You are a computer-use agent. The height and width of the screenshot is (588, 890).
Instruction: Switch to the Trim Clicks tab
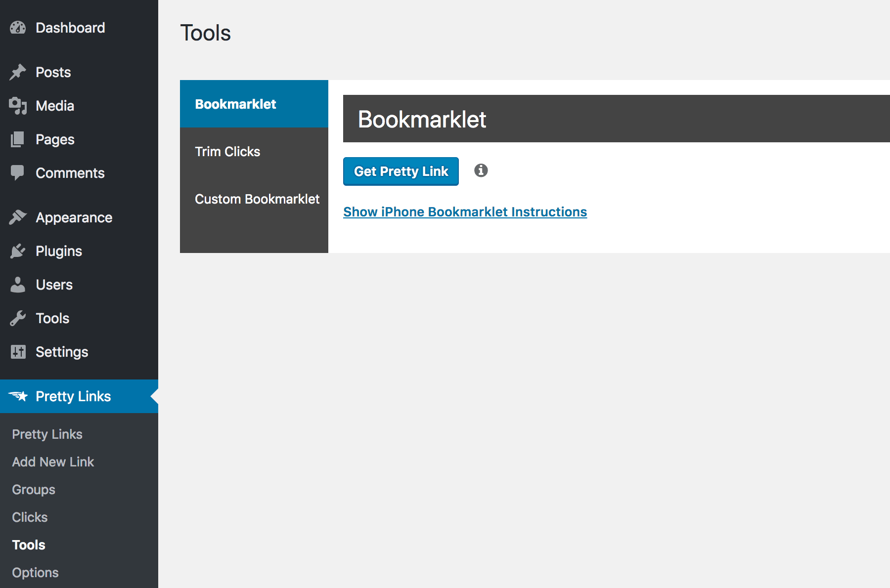[228, 151]
